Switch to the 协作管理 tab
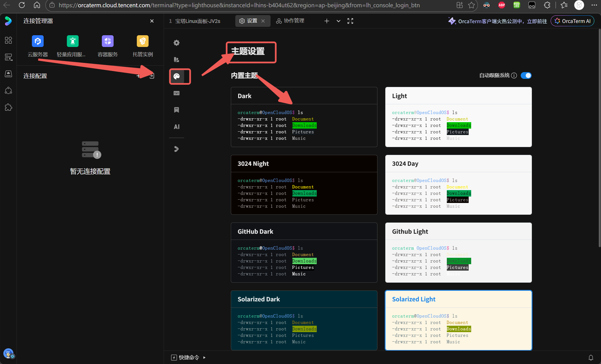 (290, 21)
